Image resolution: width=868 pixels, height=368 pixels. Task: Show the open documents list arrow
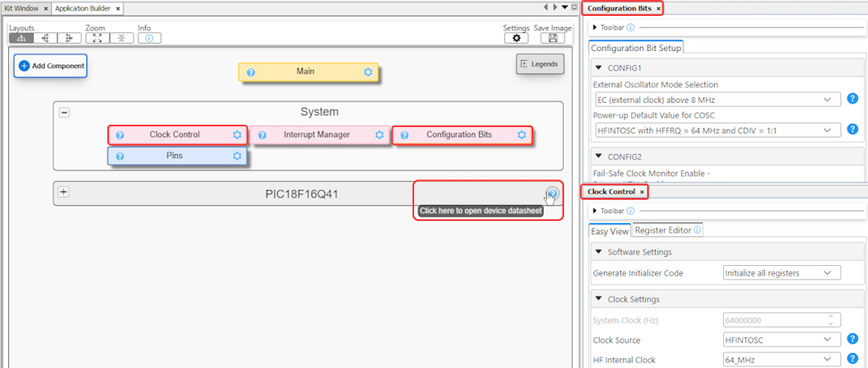click(x=564, y=7)
